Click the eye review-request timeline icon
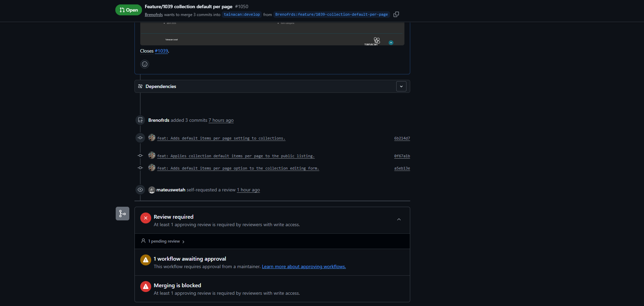 (140, 190)
